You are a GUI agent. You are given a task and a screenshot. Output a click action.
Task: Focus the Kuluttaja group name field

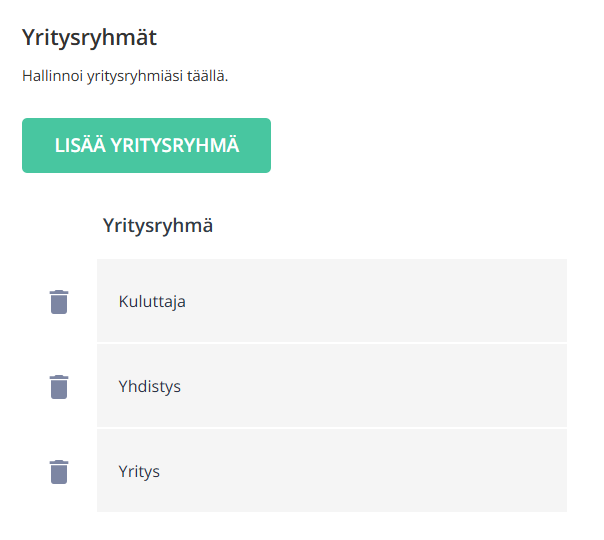[x=332, y=300]
